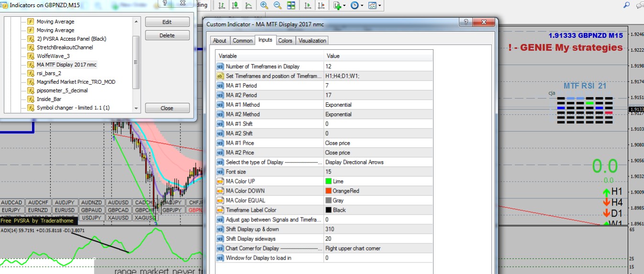Open the MA #2 Price Close price value
Viewport: 644px width, 274px height.
coord(378,153)
